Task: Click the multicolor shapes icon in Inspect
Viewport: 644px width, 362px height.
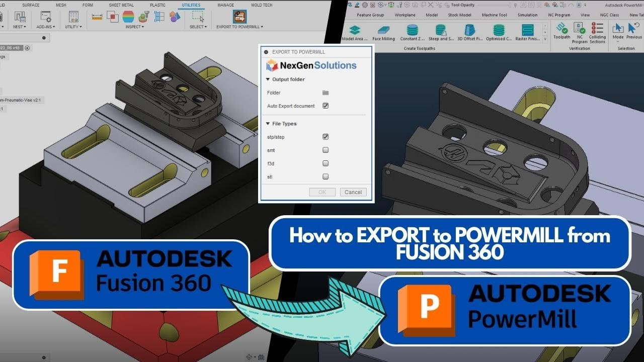Action: tap(175, 16)
